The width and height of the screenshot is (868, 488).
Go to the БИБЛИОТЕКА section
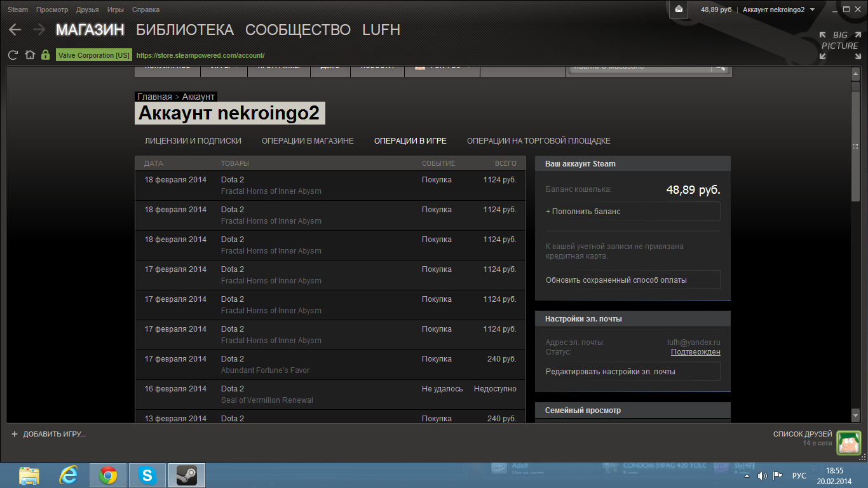[185, 30]
